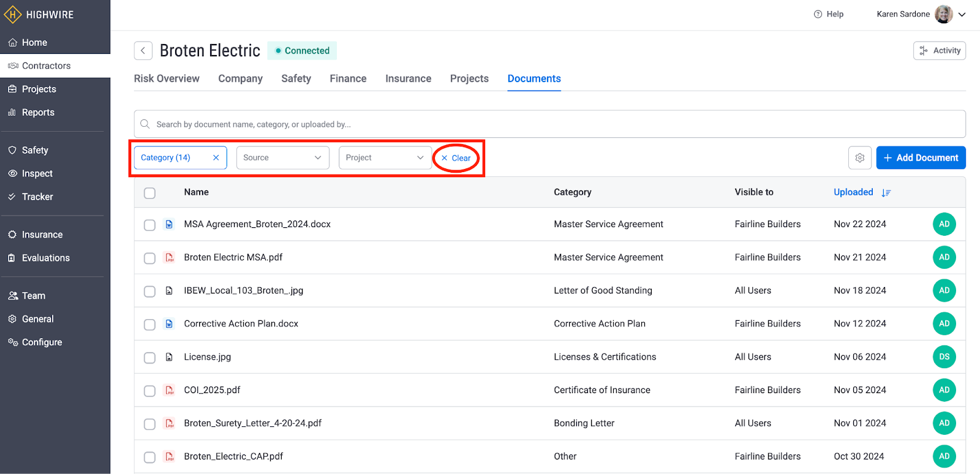Toggle the select-all header checkbox

click(x=149, y=193)
